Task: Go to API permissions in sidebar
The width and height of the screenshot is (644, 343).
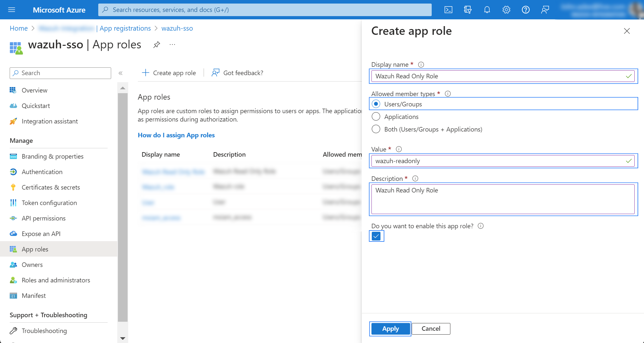Action: pyautogui.click(x=43, y=218)
